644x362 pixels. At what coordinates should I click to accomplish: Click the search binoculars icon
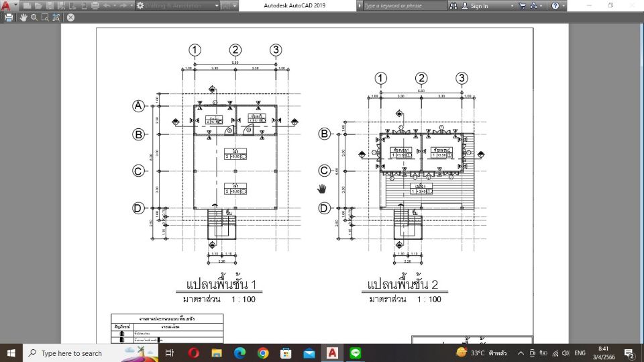(x=453, y=5)
